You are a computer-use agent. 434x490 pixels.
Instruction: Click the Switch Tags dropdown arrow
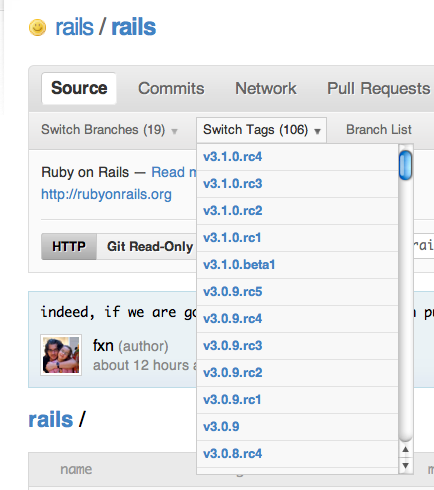point(317,131)
